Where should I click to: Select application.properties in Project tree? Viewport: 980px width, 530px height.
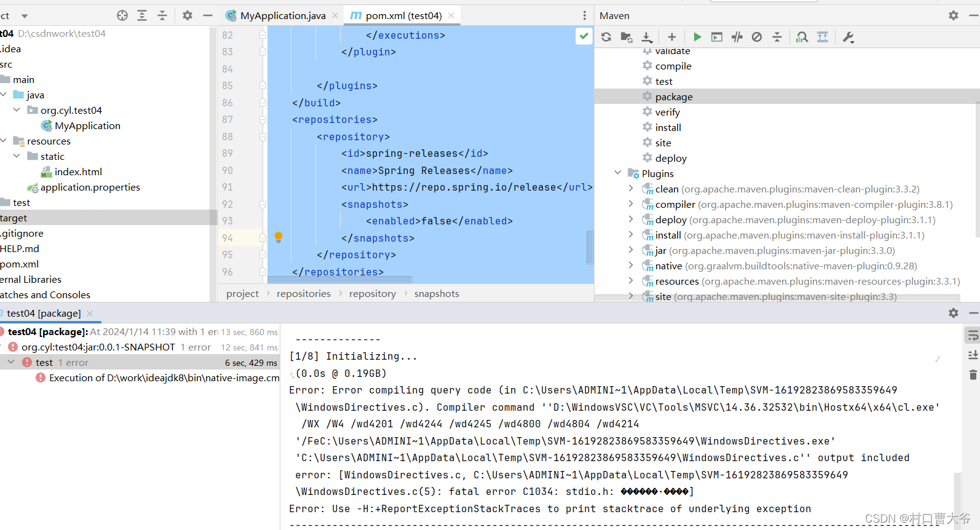coord(90,187)
